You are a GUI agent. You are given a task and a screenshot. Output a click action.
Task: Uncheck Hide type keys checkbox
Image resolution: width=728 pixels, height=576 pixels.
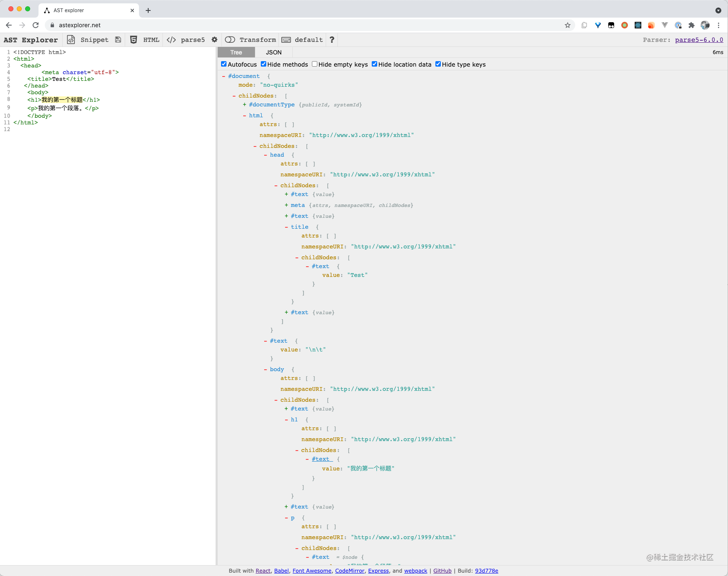click(x=438, y=64)
